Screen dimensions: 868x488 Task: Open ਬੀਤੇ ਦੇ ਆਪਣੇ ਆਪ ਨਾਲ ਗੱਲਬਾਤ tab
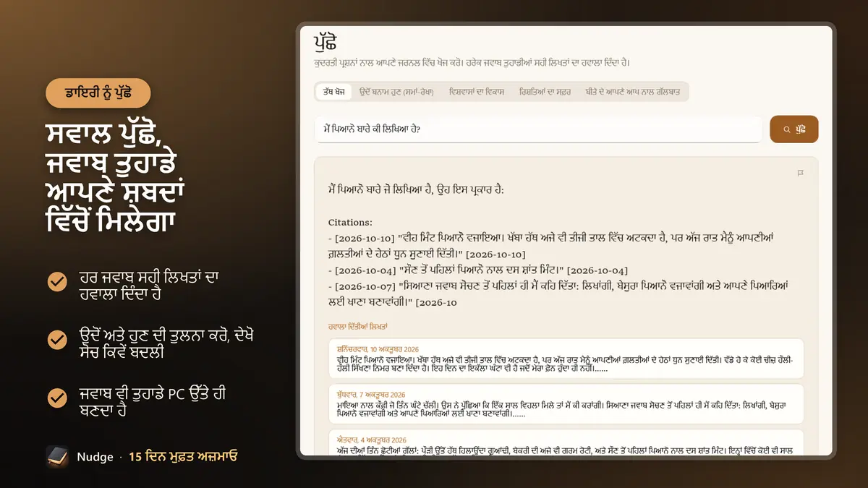[x=632, y=92]
